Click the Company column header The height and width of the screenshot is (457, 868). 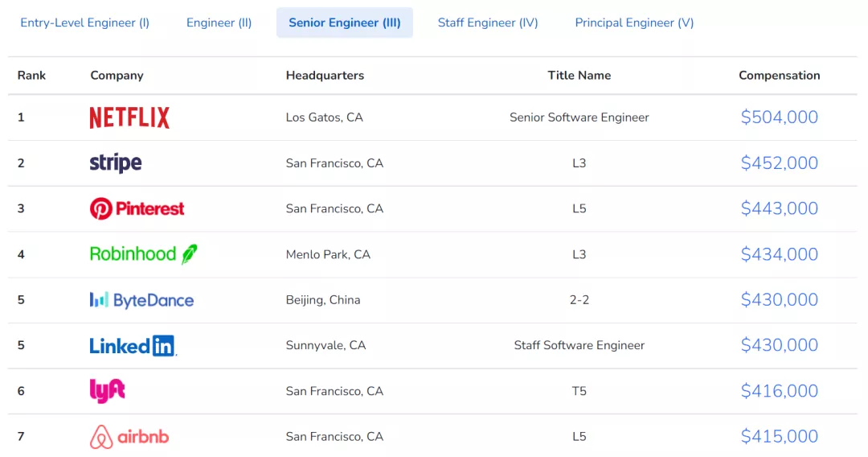tap(117, 76)
